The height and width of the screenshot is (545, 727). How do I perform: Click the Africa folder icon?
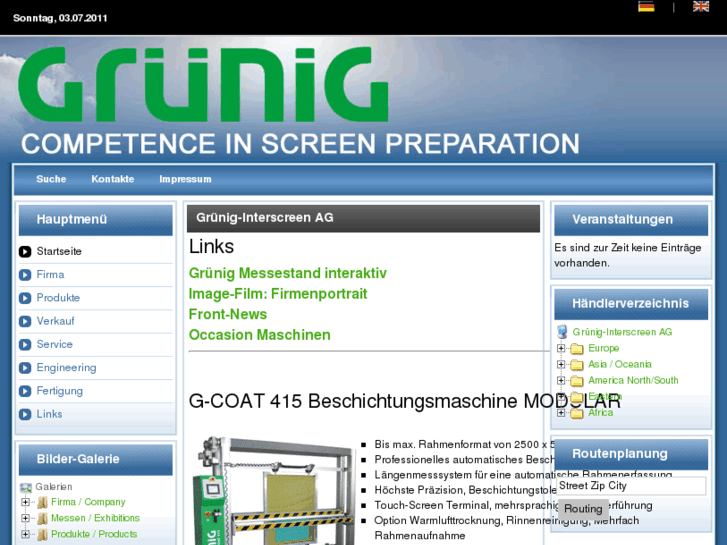pos(577,413)
